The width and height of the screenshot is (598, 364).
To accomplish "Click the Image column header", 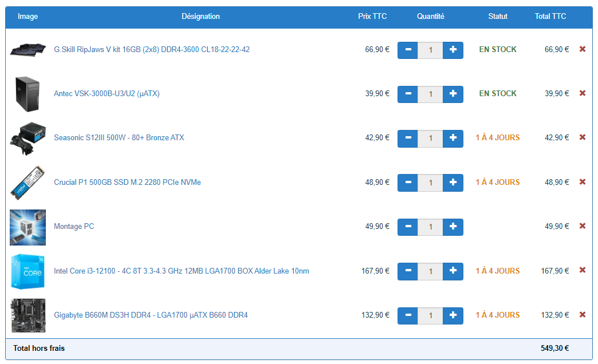I will 27,17.
